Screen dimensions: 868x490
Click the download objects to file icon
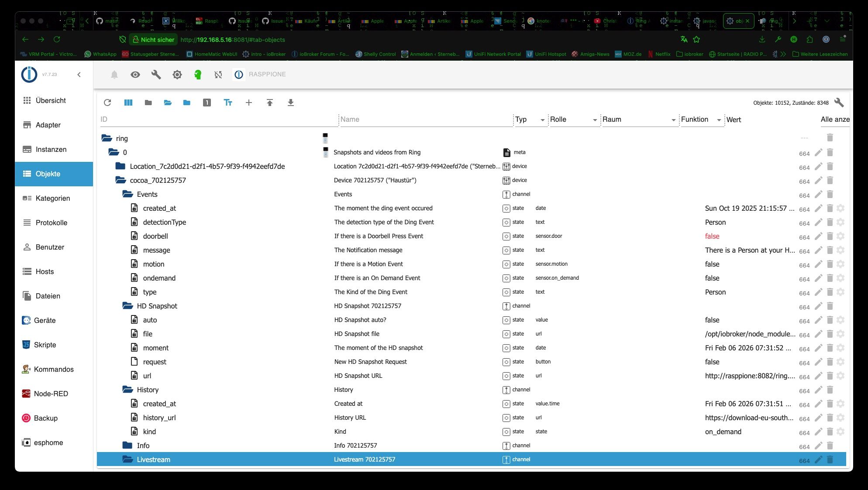pyautogui.click(x=290, y=103)
